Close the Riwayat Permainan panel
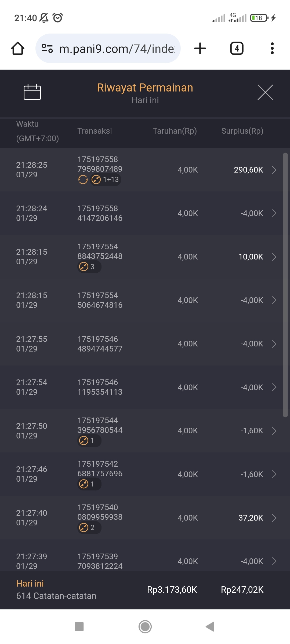 [265, 92]
